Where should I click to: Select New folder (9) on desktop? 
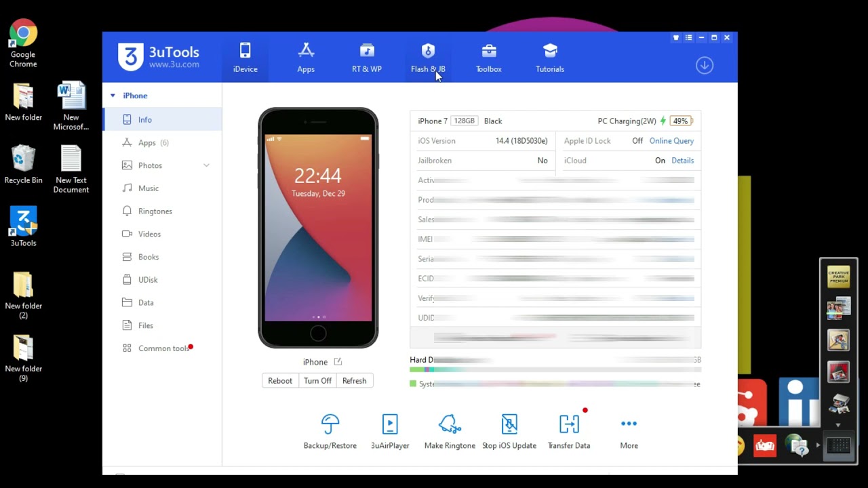tap(23, 358)
